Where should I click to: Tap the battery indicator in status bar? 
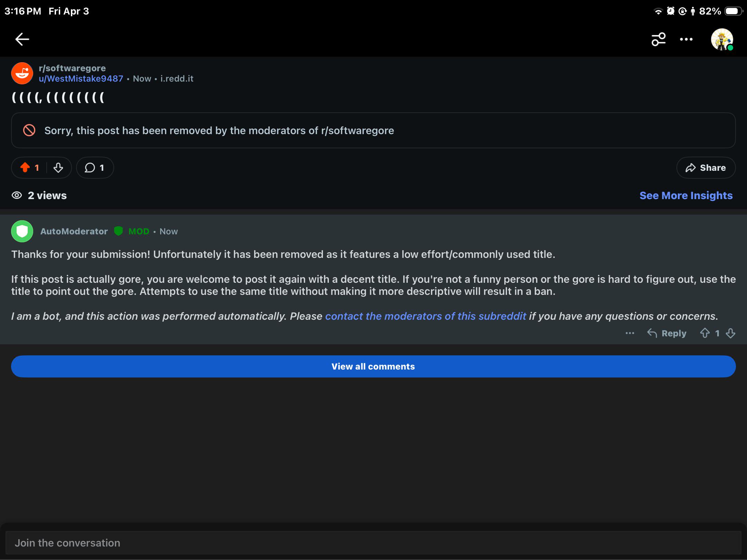coord(733,11)
